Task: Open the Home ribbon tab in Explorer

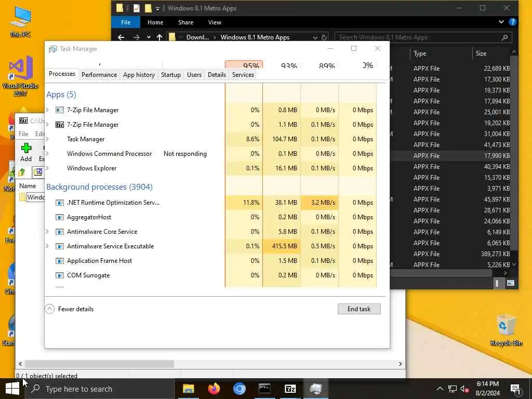Action: pyautogui.click(x=155, y=22)
